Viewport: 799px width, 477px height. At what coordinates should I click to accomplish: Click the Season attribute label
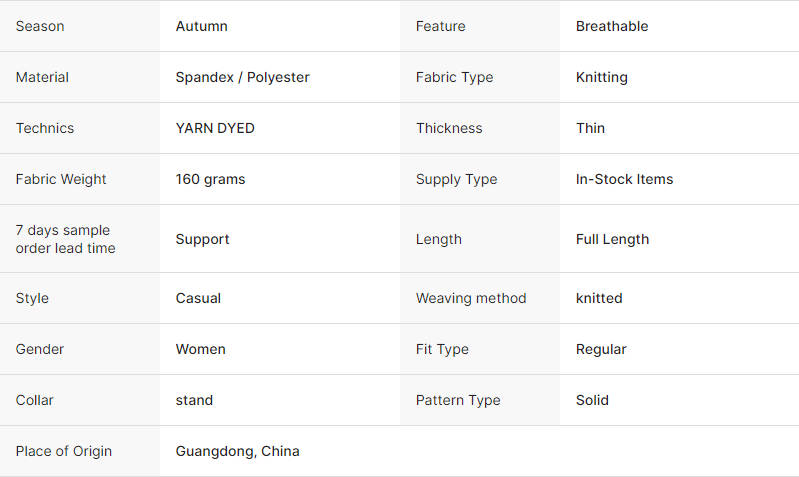click(40, 26)
